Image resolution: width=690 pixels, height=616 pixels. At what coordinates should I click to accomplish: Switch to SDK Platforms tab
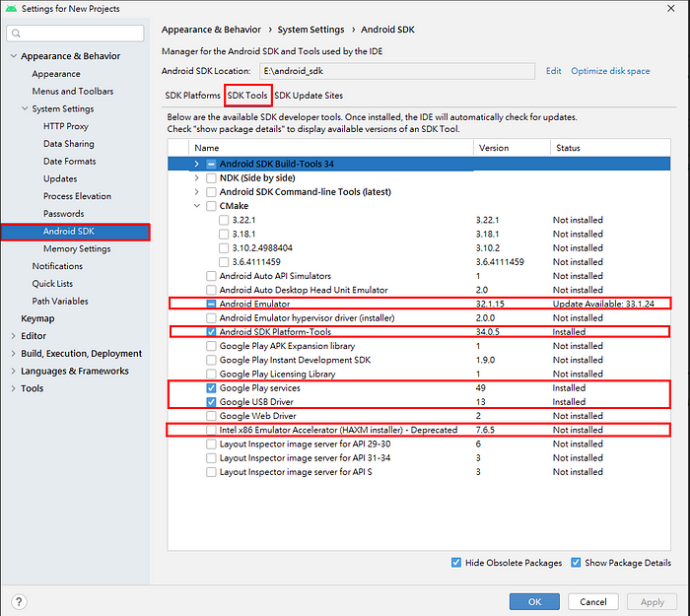click(192, 96)
